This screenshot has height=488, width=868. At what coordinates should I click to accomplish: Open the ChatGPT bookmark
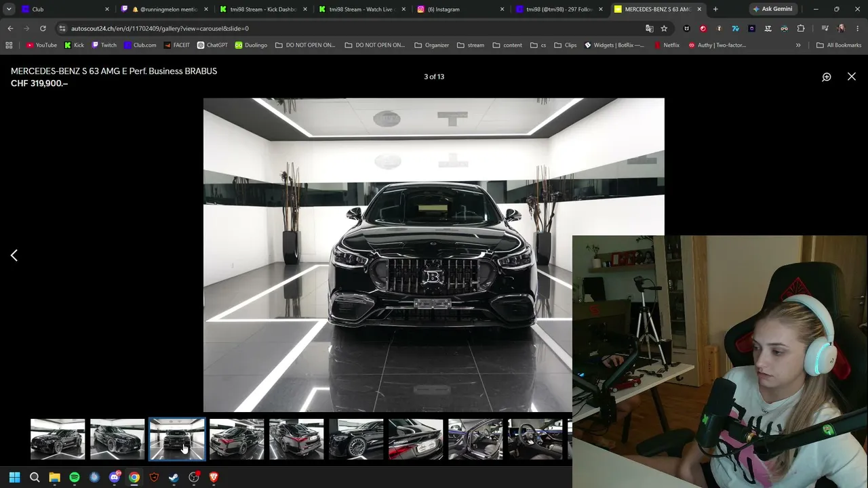[x=212, y=45]
